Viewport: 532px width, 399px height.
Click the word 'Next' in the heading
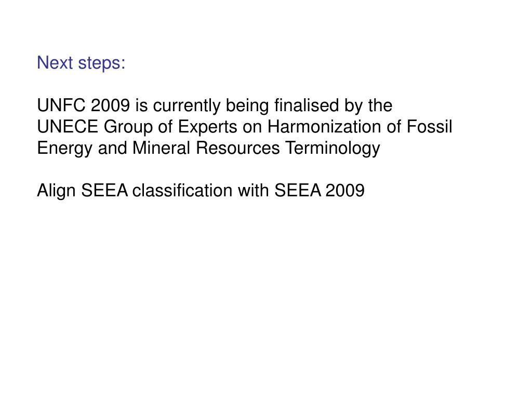55,63
